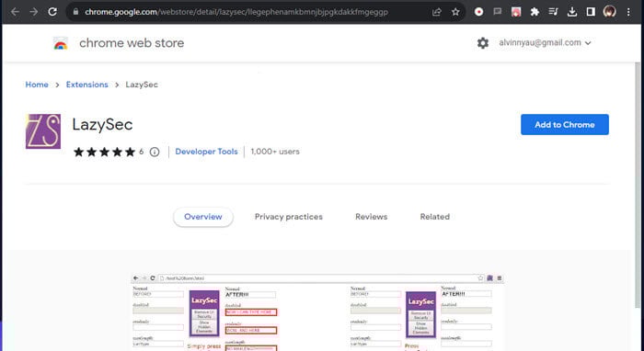Open the Privacy practices tab

[x=288, y=217]
